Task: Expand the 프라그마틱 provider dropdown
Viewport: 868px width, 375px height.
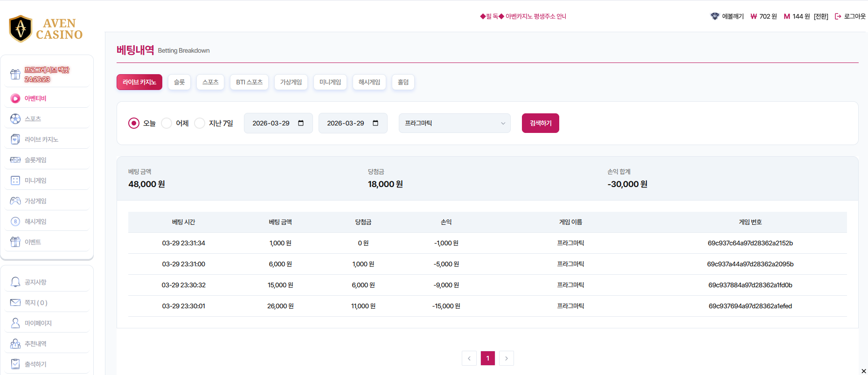Action: tap(454, 123)
